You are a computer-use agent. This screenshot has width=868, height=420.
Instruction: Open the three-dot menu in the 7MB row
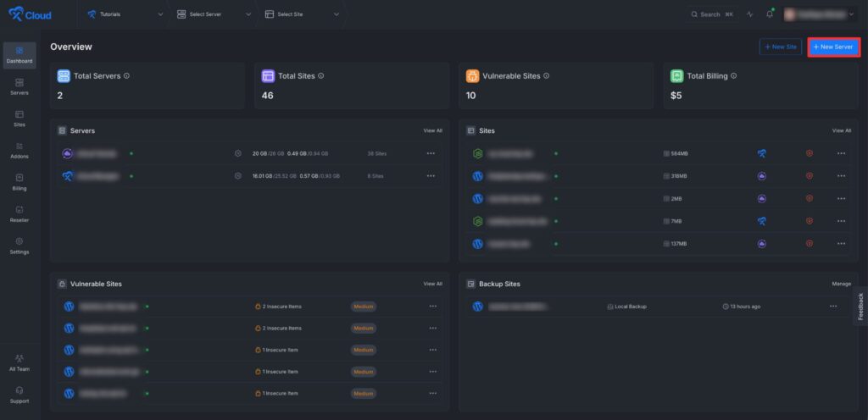click(842, 221)
